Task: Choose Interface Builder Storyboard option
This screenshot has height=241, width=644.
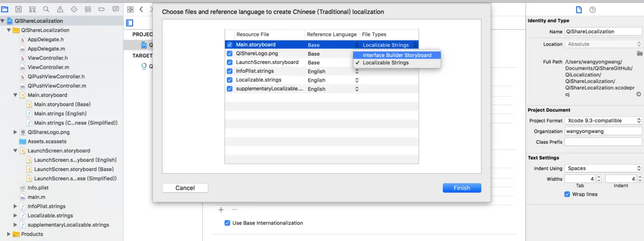Action: (x=397, y=55)
